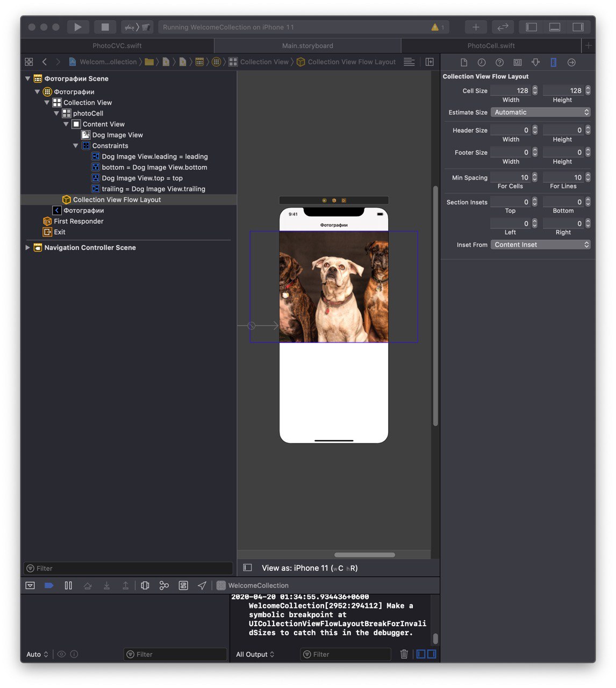
Task: Click Header Size Width stepper
Action: coord(535,130)
